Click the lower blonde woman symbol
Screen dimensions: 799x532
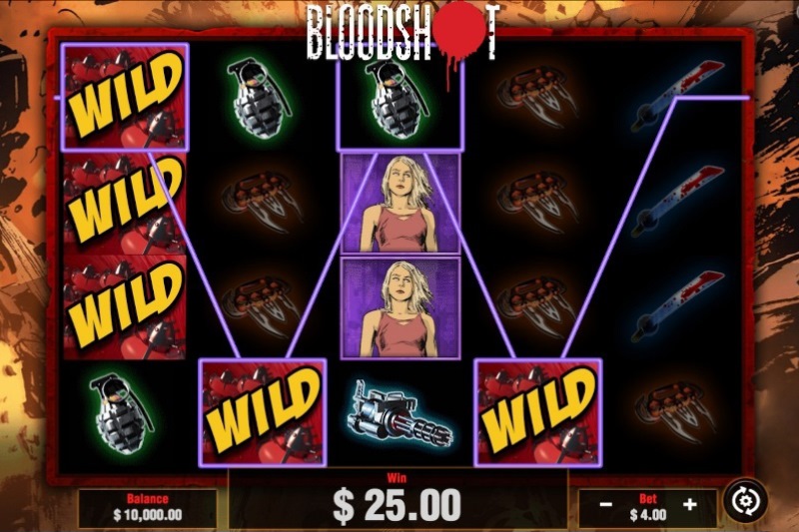click(400, 308)
